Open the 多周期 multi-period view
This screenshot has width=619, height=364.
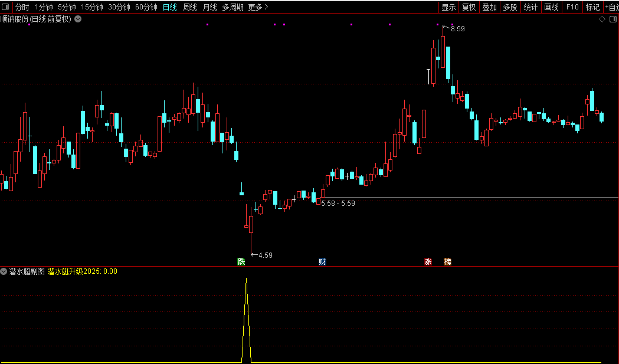[x=232, y=7]
